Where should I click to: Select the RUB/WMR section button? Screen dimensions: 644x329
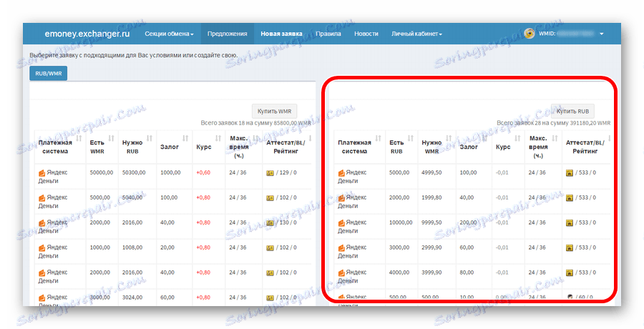click(x=49, y=74)
